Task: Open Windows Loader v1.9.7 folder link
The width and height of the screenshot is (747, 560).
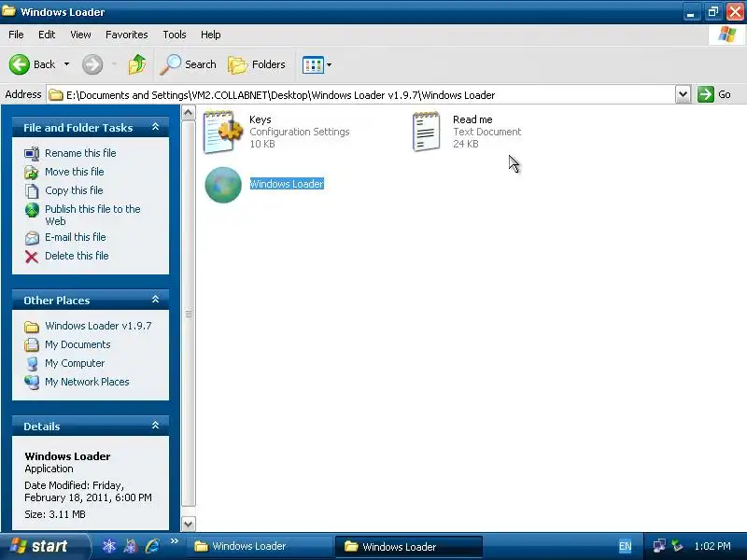Action: point(98,326)
